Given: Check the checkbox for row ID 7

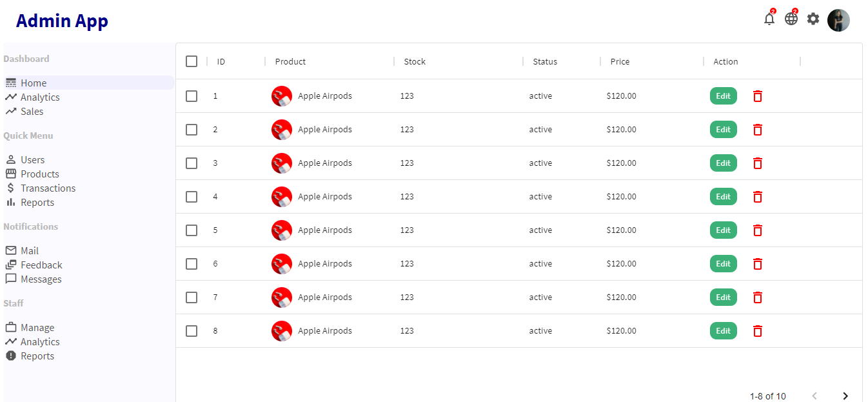Looking at the screenshot, I should (x=192, y=297).
